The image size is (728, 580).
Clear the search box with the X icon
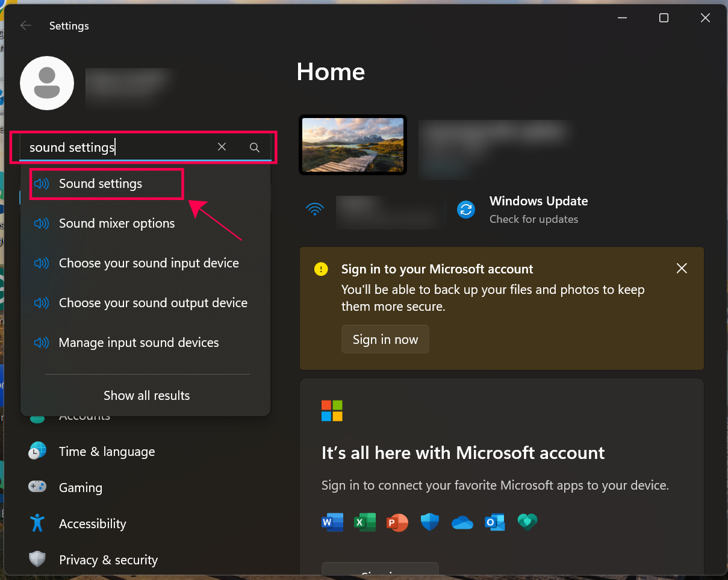222,147
